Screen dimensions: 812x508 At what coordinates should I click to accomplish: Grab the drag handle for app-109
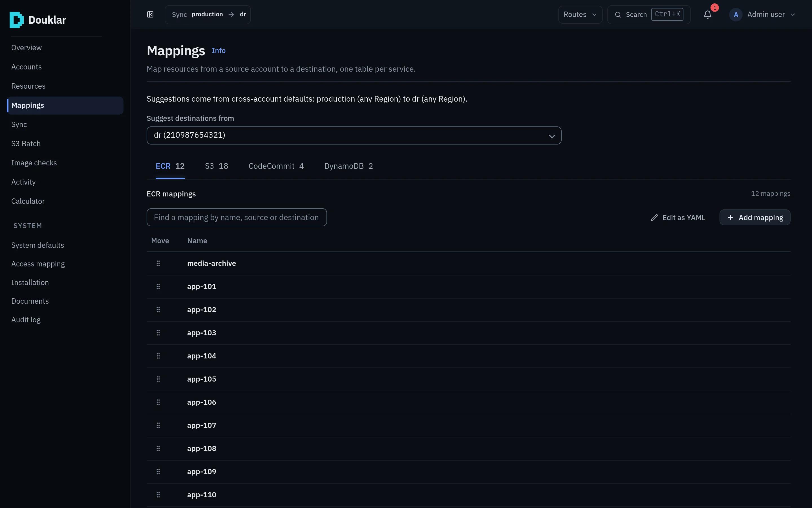click(158, 472)
